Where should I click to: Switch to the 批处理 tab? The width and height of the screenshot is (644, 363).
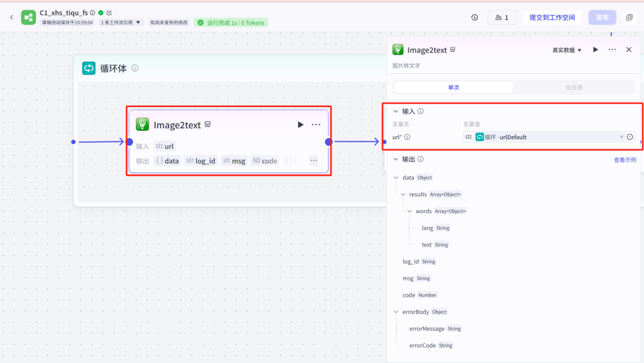[574, 87]
